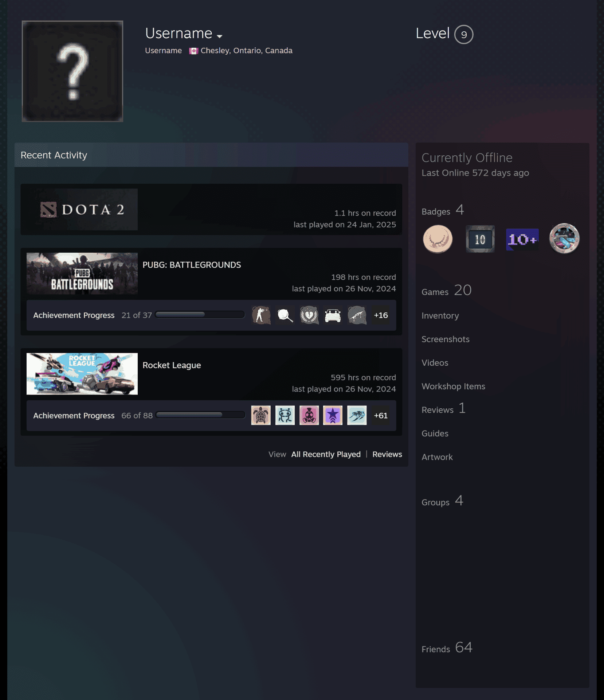This screenshot has width=604, height=700.
Task: Open Screenshots in the sidebar
Action: (445, 339)
